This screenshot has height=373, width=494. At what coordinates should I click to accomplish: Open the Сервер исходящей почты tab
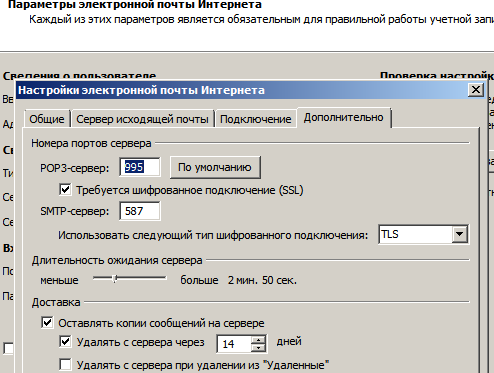(x=142, y=119)
